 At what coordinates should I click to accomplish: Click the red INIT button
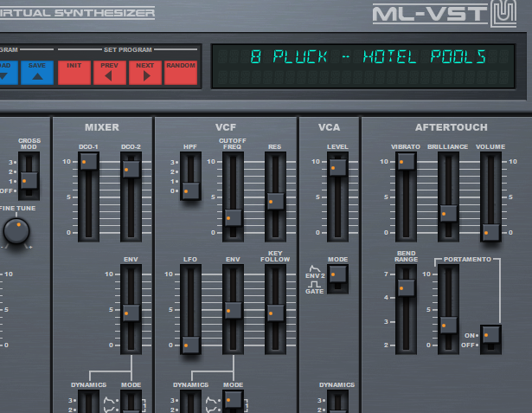[74, 73]
